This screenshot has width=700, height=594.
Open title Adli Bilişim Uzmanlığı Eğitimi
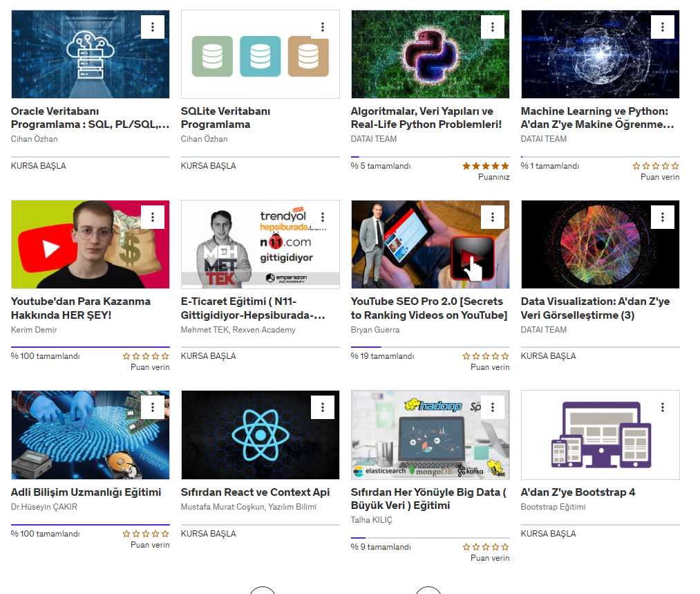coord(86,492)
